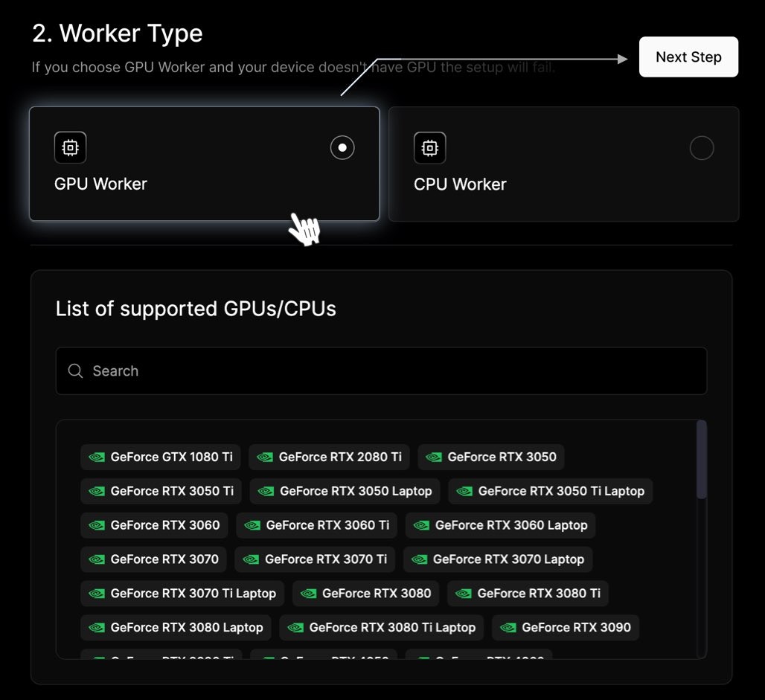Click Nvidia logo beside RTX 3070 Ti Laptop
Image resolution: width=765 pixels, height=700 pixels.
pos(97,594)
